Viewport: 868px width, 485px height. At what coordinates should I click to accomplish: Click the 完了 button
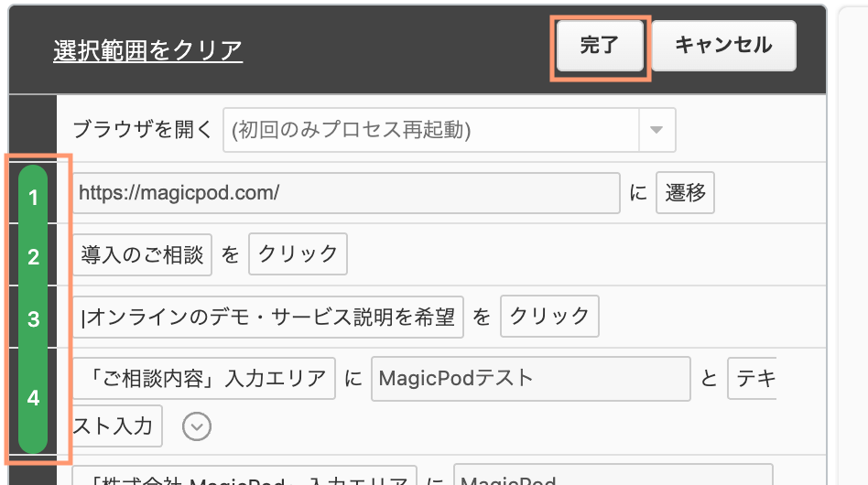[x=600, y=46]
